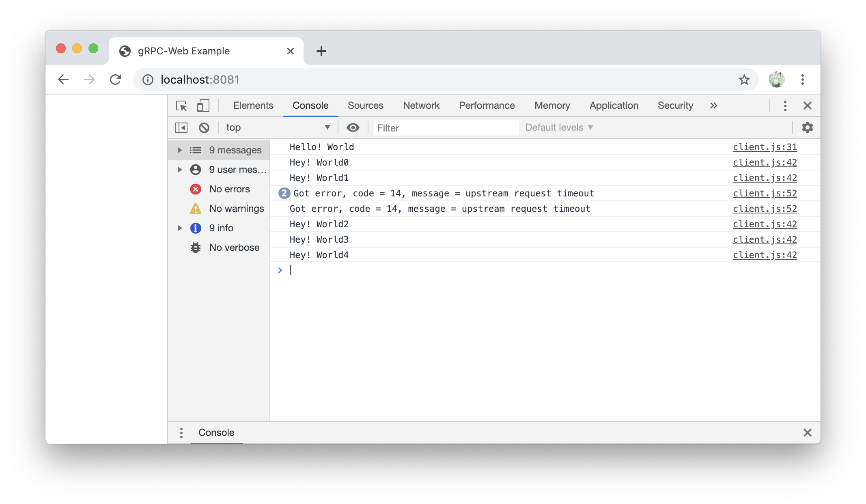866x504 pixels.
Task: Open the Sources tab
Action: (x=365, y=105)
